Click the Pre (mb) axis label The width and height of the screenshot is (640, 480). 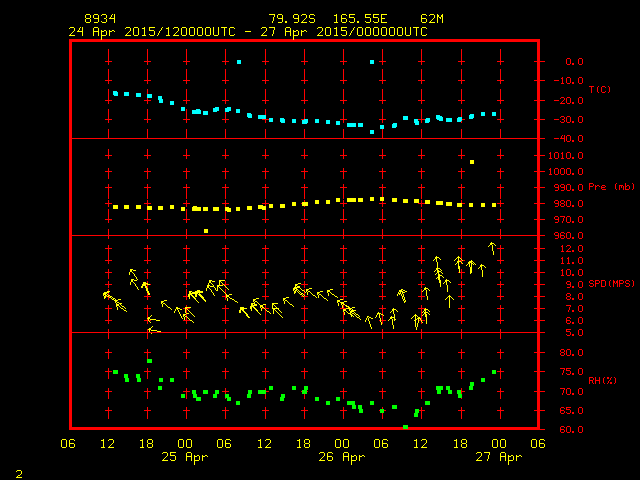coord(611,187)
